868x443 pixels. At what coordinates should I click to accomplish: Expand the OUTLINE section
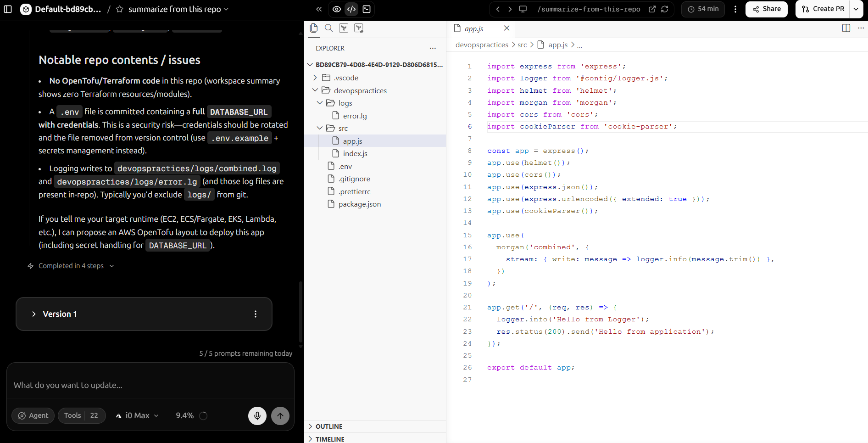375,426
